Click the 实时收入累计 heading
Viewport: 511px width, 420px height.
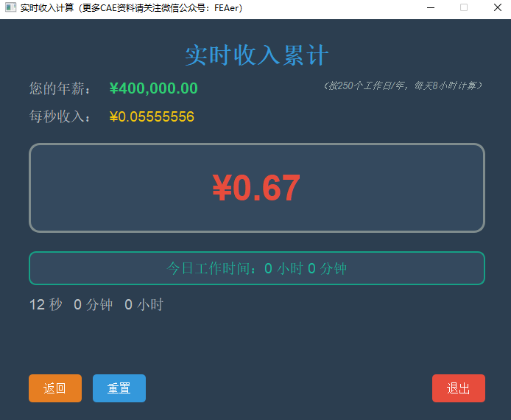(256, 56)
